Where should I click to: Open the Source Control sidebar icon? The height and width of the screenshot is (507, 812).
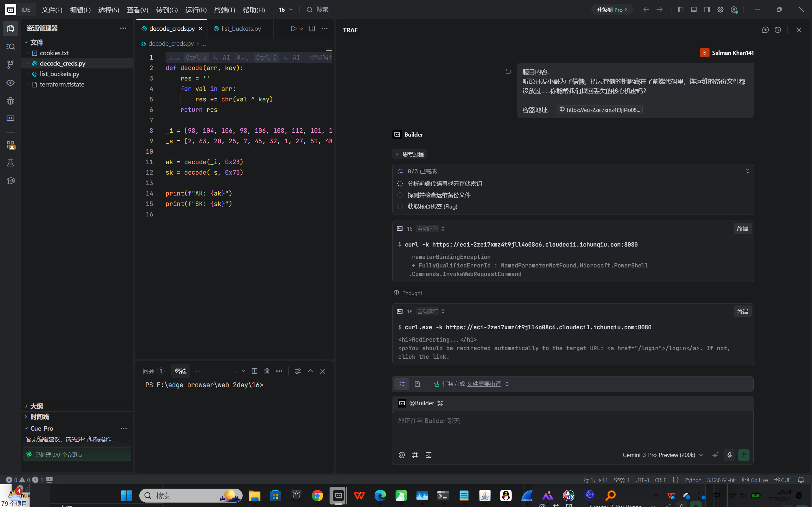[10, 64]
